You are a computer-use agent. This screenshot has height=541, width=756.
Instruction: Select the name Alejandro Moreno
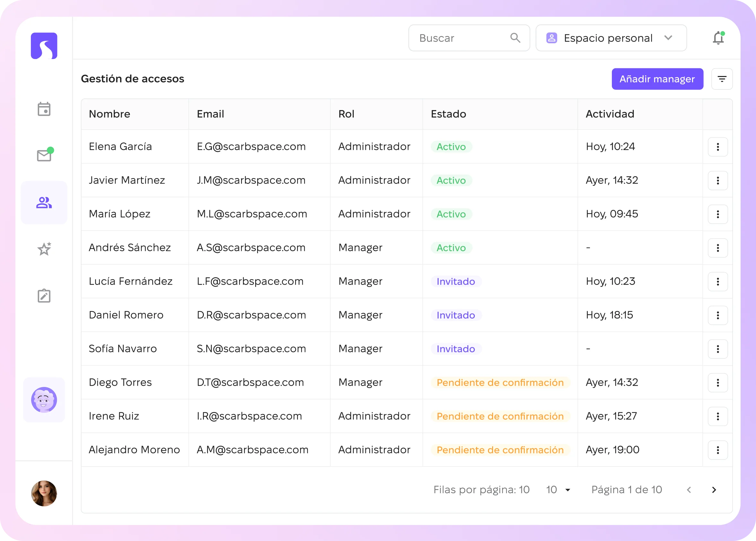point(134,450)
